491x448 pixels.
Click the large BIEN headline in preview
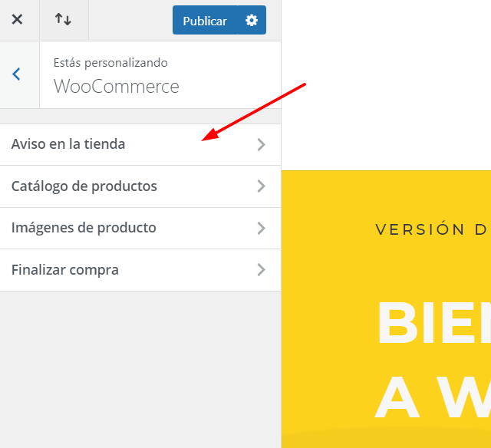click(x=434, y=323)
